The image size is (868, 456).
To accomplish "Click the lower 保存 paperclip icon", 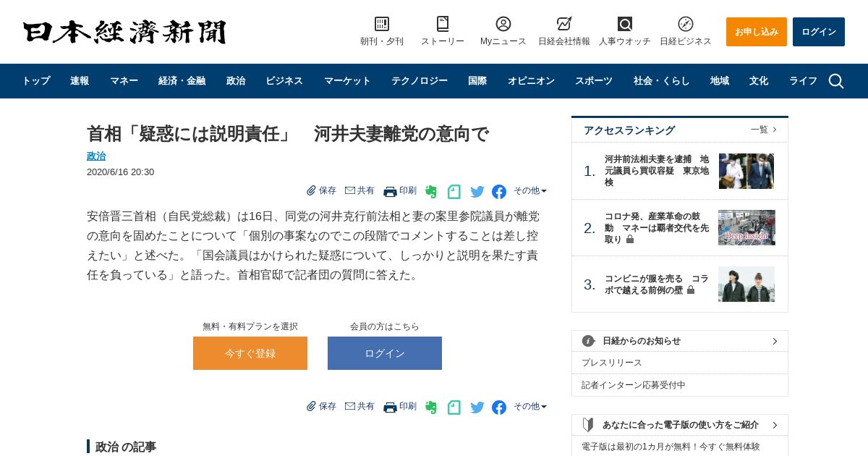I will click(x=311, y=406).
